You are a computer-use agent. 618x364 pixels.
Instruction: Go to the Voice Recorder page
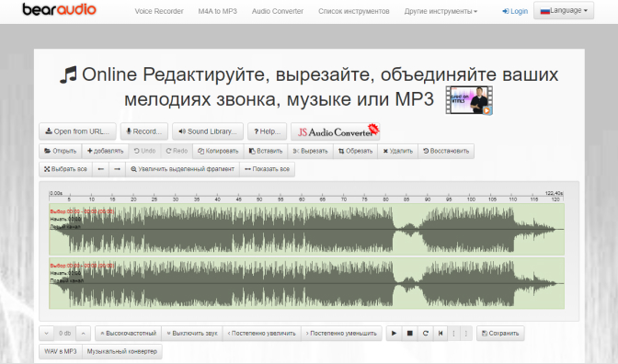[159, 11]
